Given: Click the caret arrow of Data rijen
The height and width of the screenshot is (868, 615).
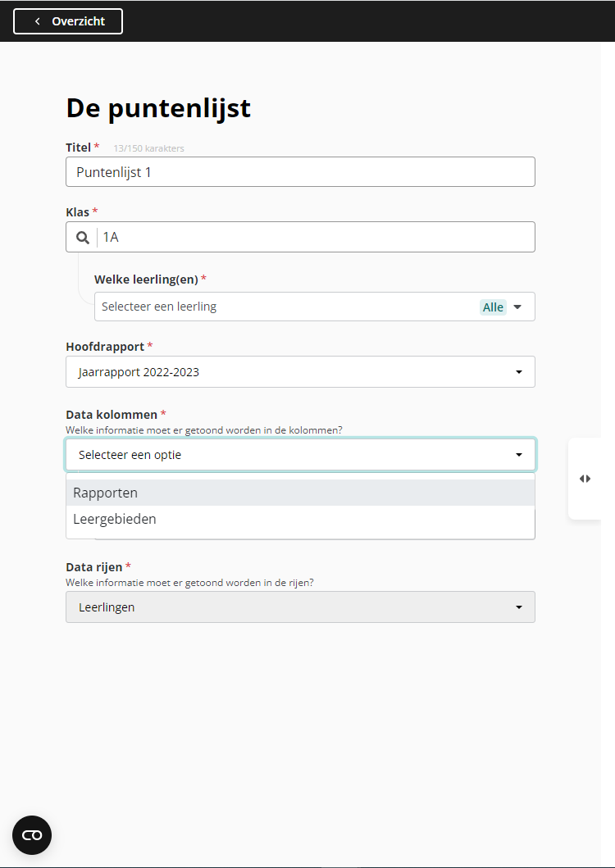Looking at the screenshot, I should [519, 607].
